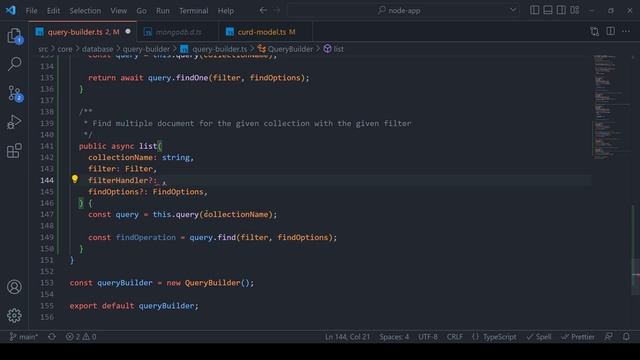Open the Run menu

coord(162,11)
